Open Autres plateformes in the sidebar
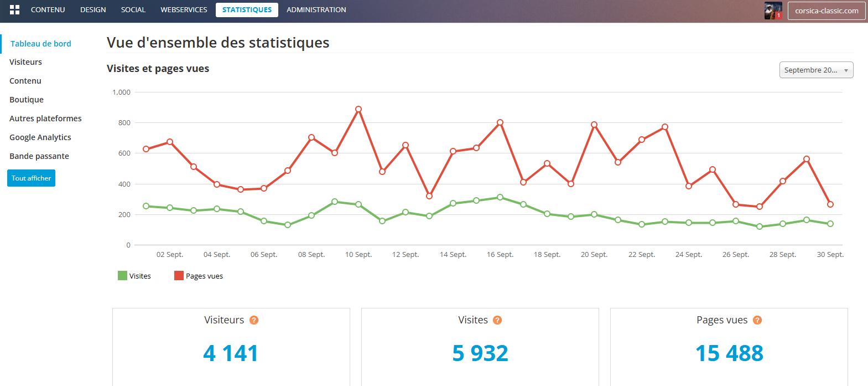868x386 pixels. [x=45, y=119]
